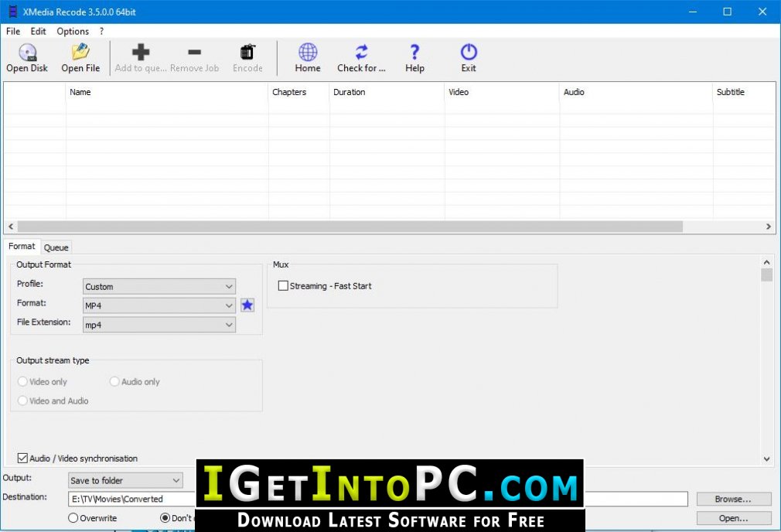The height and width of the screenshot is (532, 781).
Task: Check for updates via arrows icon
Action: point(361,52)
